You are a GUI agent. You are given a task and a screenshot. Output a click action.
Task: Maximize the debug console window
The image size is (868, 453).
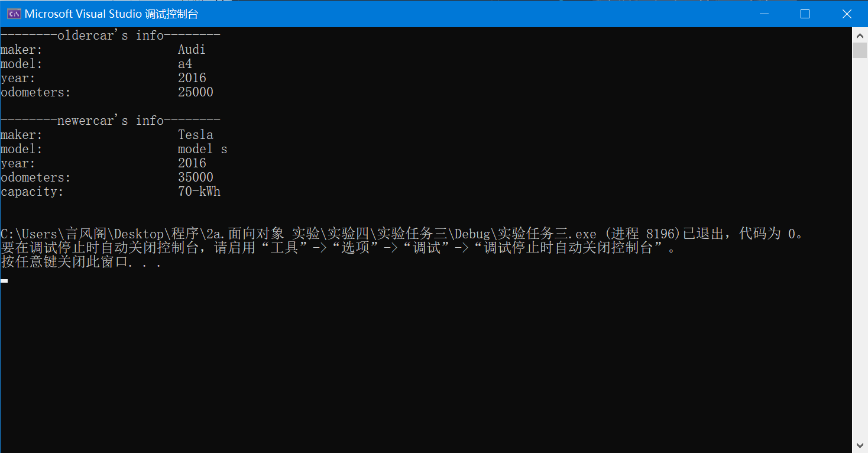coord(805,14)
